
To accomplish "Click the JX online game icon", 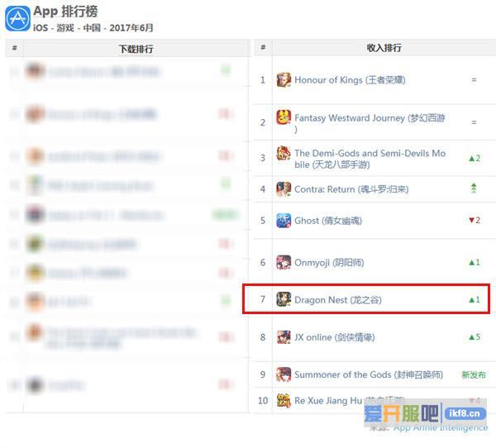I will coord(284,337).
